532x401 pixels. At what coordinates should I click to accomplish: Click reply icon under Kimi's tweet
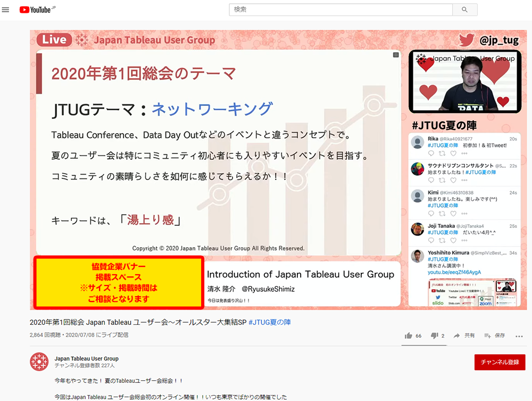tap(431, 214)
